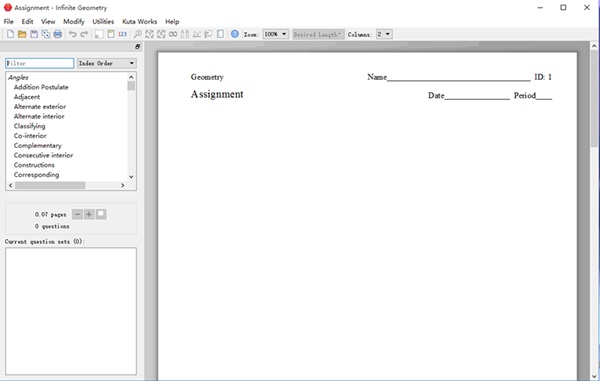Click the 123 numbering icon
Viewport: 600px width, 381px height.
point(122,34)
